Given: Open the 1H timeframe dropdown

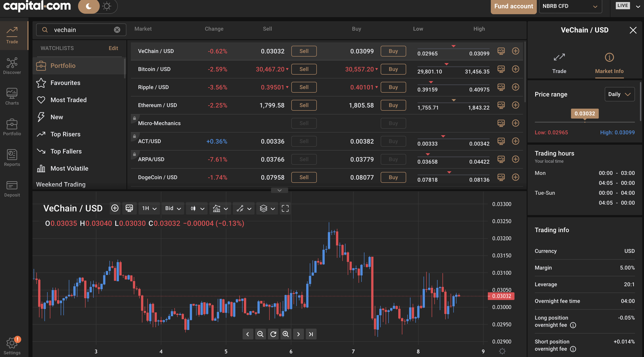Looking at the screenshot, I should coord(149,208).
